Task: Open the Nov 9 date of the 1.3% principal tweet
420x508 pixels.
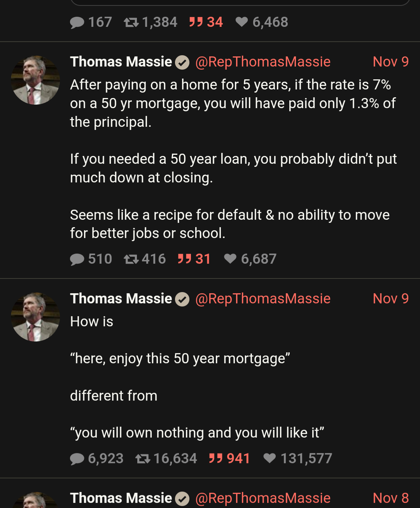Action: (x=390, y=62)
